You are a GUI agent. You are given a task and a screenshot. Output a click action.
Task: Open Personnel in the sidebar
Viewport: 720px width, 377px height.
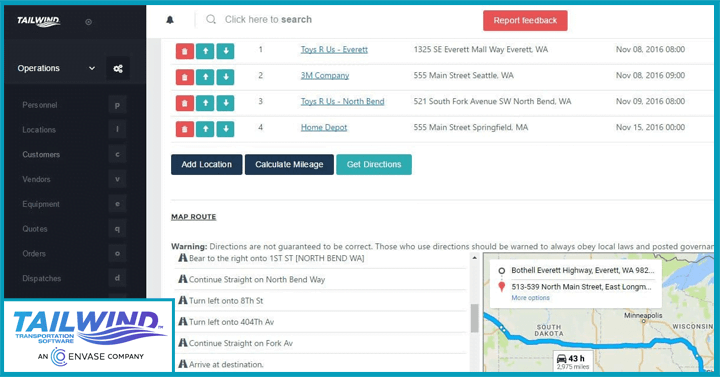(x=40, y=105)
